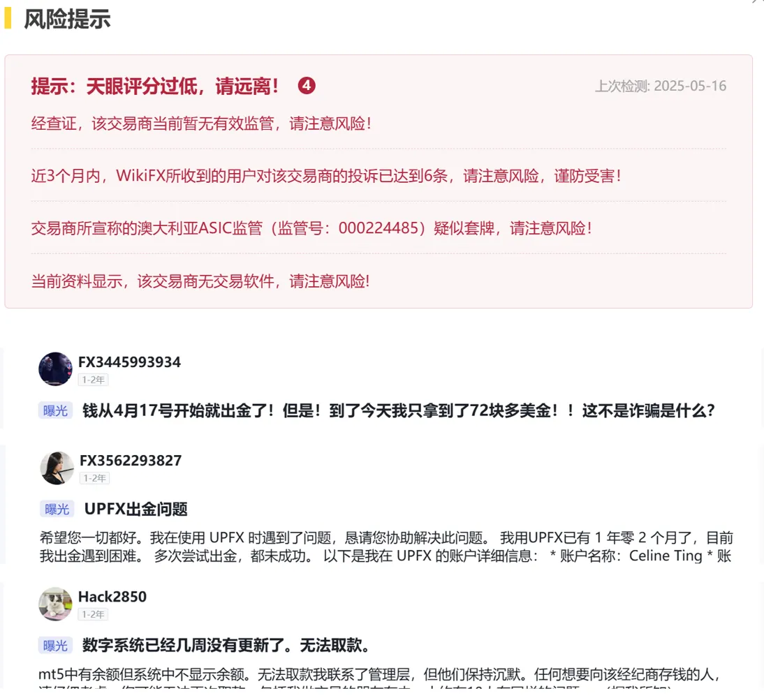Click the 曝光 tag on FX3445993934's post
Image resolution: width=764 pixels, height=700 pixels.
[56, 410]
